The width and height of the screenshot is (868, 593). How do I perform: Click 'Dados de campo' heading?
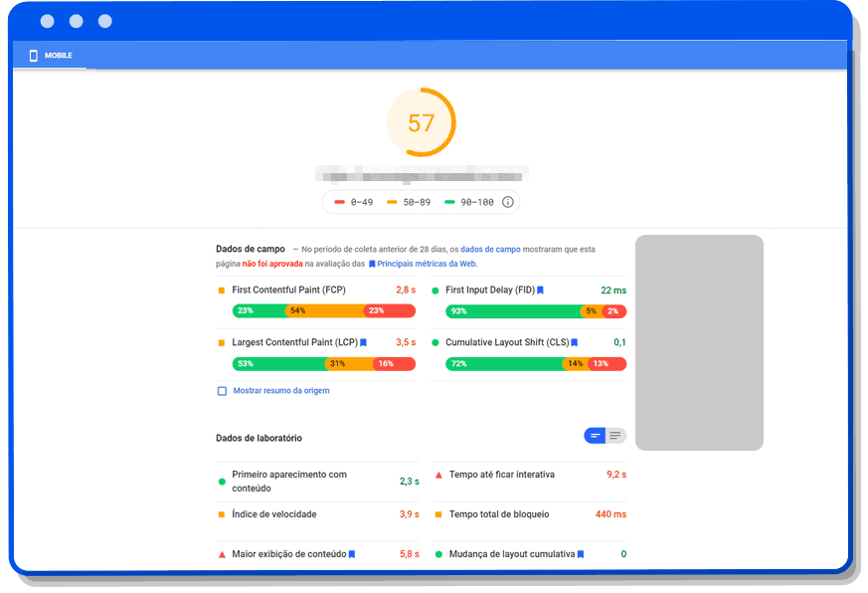coord(251,249)
